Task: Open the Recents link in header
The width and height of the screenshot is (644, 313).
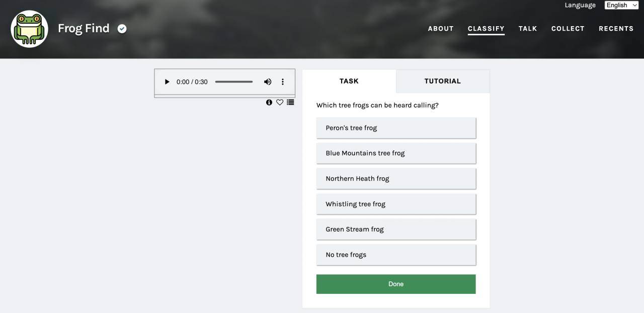Action: point(616,29)
